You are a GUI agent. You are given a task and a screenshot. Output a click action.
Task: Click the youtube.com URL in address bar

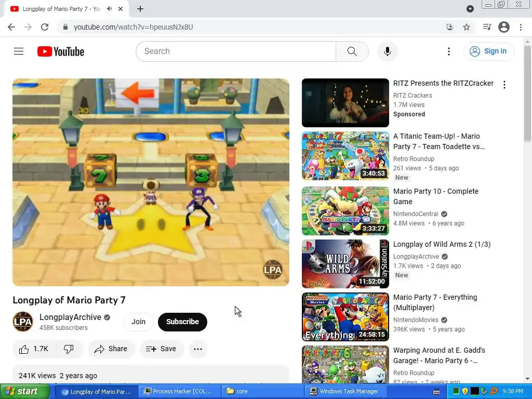tap(134, 27)
